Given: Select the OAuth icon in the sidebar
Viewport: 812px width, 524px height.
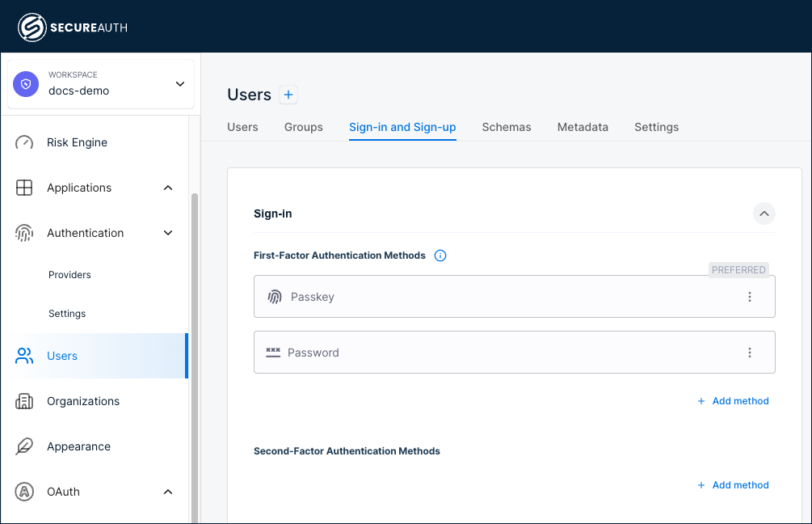Looking at the screenshot, I should point(24,492).
